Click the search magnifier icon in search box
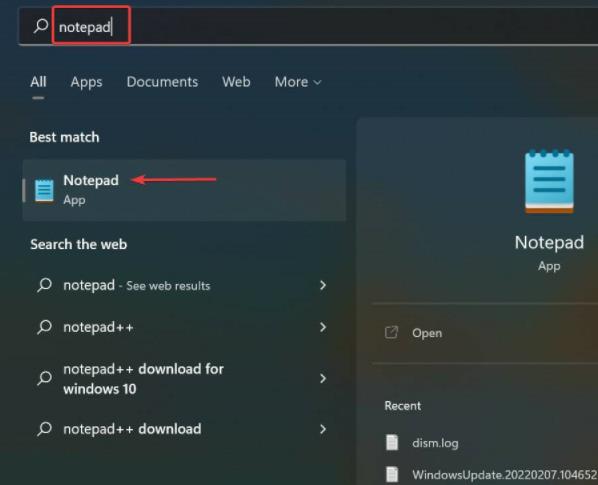This screenshot has height=485, width=598. [41, 26]
